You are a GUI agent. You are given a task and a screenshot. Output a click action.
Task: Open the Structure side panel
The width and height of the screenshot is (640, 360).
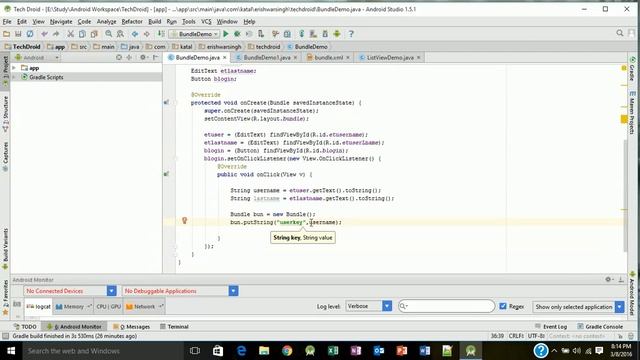5,113
